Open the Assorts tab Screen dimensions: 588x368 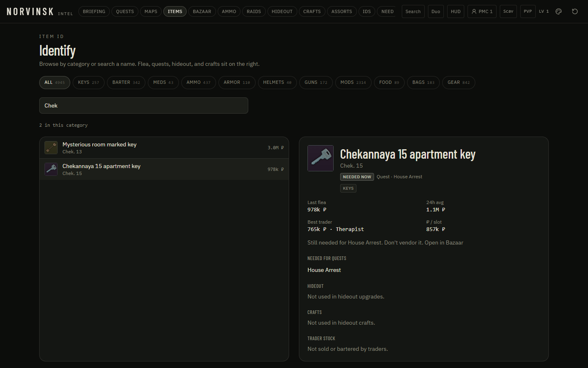342,11
